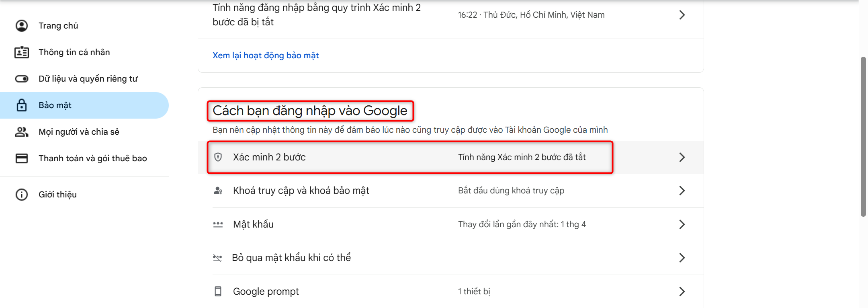Click the Mọi người và chia sẻ people icon

22,132
